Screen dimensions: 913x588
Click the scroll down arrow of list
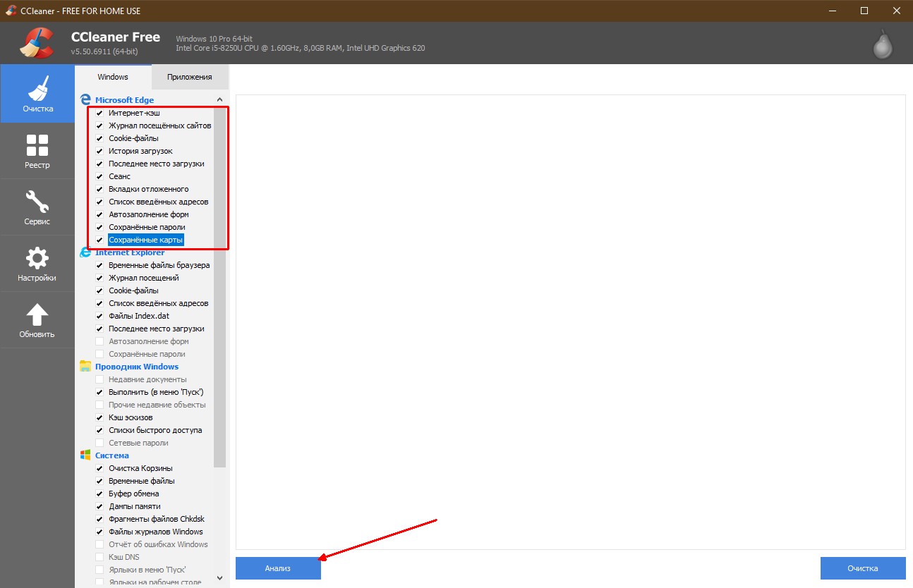[x=219, y=578]
